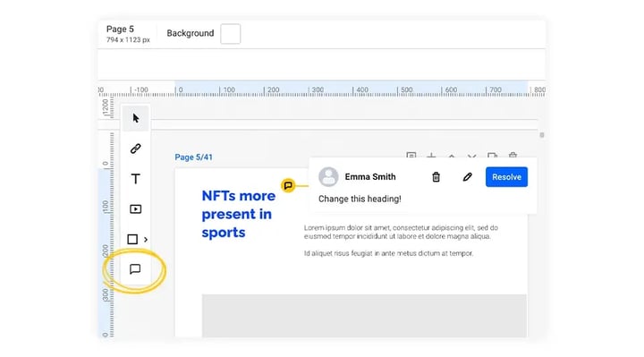This screenshot has width=644, height=357.
Task: Edit Emma Smith's comment with pencil icon
Action: click(468, 177)
